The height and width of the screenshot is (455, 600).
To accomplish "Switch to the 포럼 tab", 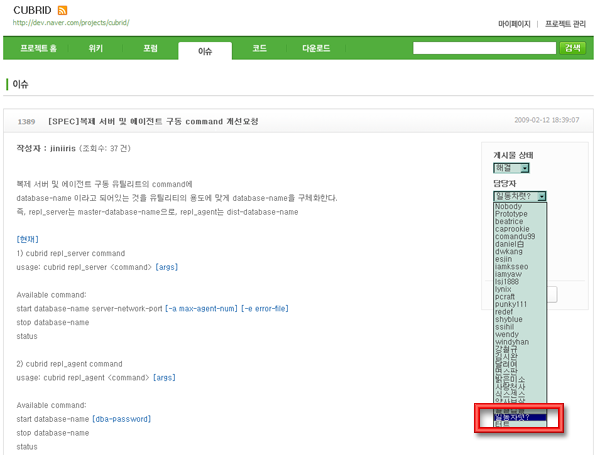I will point(150,48).
